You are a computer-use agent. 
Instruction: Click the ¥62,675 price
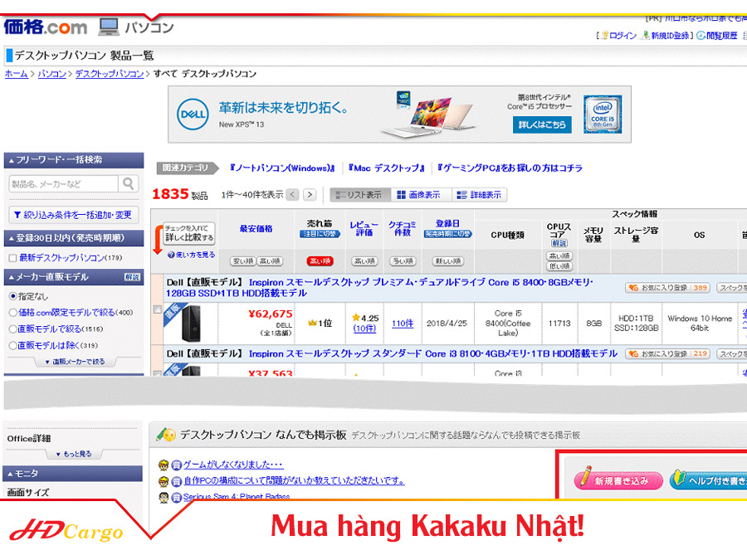pyautogui.click(x=270, y=314)
